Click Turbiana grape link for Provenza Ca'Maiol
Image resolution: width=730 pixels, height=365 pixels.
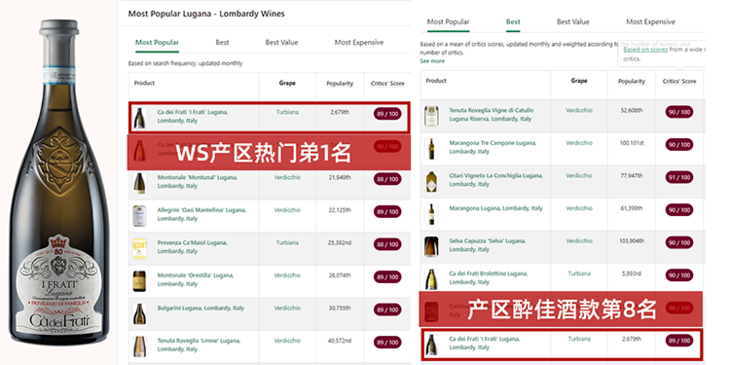coord(287,243)
